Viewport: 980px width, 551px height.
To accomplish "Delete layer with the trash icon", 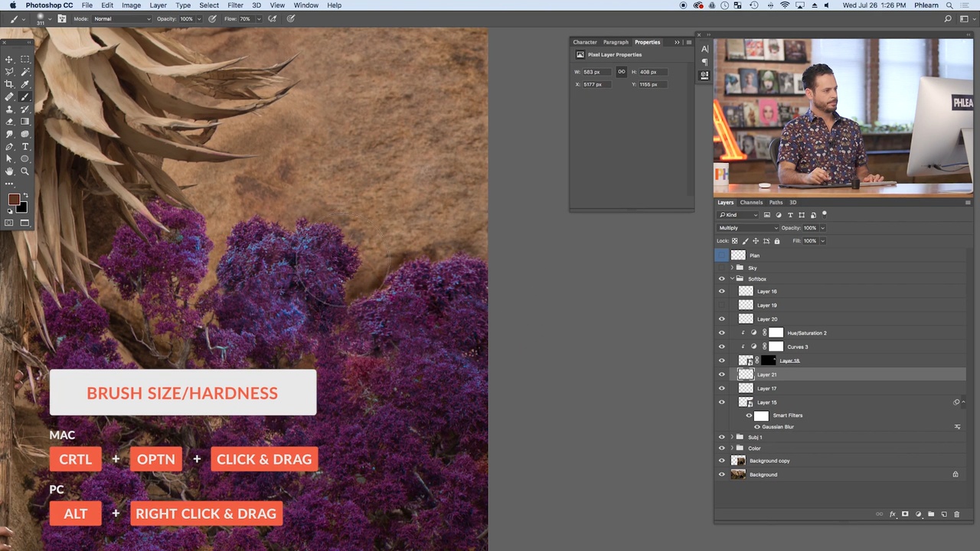I will click(x=956, y=514).
